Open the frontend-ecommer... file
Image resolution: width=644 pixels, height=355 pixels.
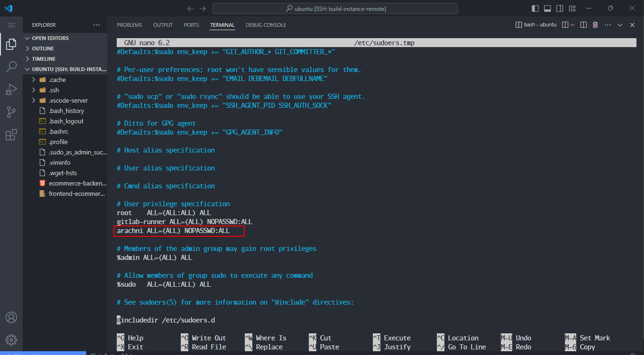click(65, 194)
